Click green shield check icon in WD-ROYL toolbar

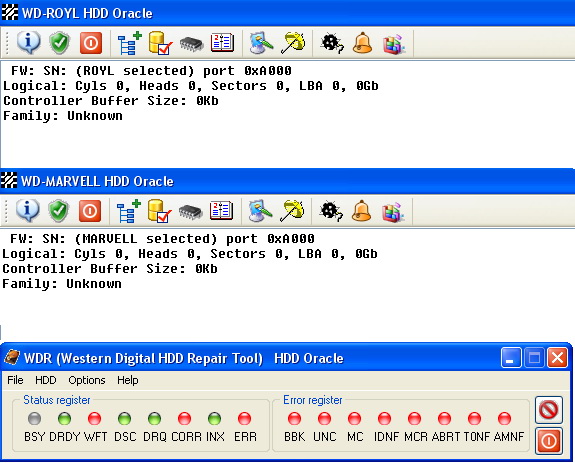pyautogui.click(x=59, y=43)
